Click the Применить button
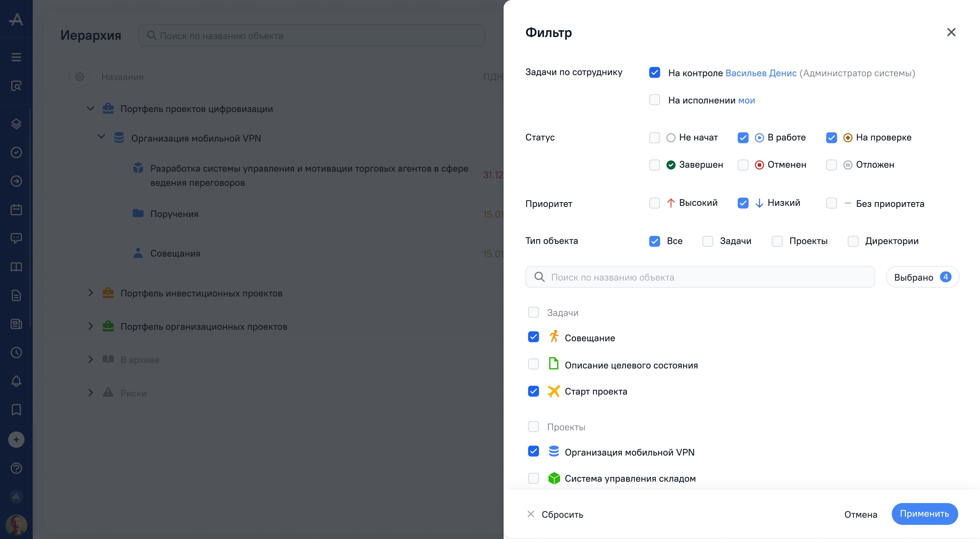 (x=924, y=514)
